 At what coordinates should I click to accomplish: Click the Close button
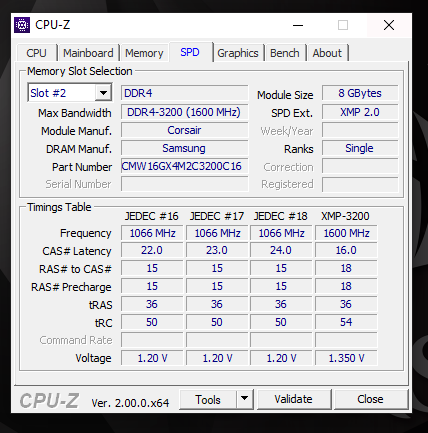pos(370,399)
